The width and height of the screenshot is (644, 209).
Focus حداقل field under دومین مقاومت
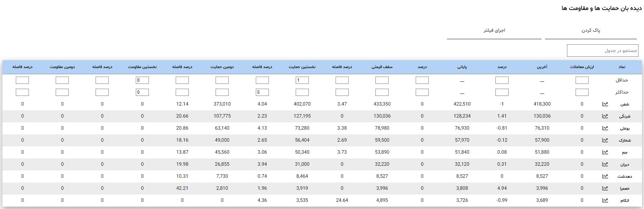62,80
